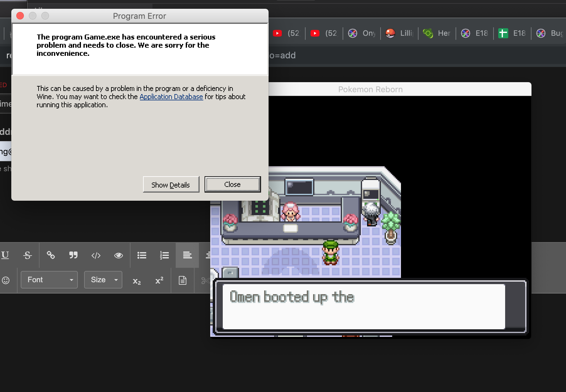Insert numbered list in editor
Image resolution: width=566 pixels, height=392 pixels.
pyautogui.click(x=164, y=255)
